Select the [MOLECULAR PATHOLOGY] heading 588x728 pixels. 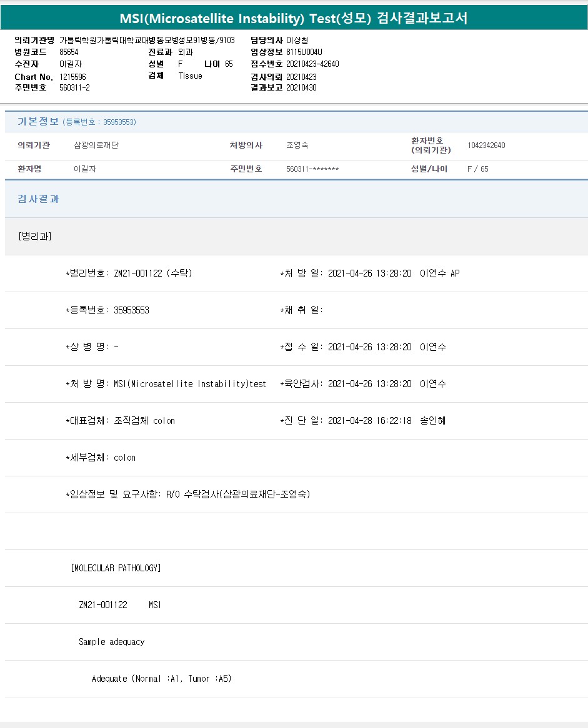click(116, 568)
